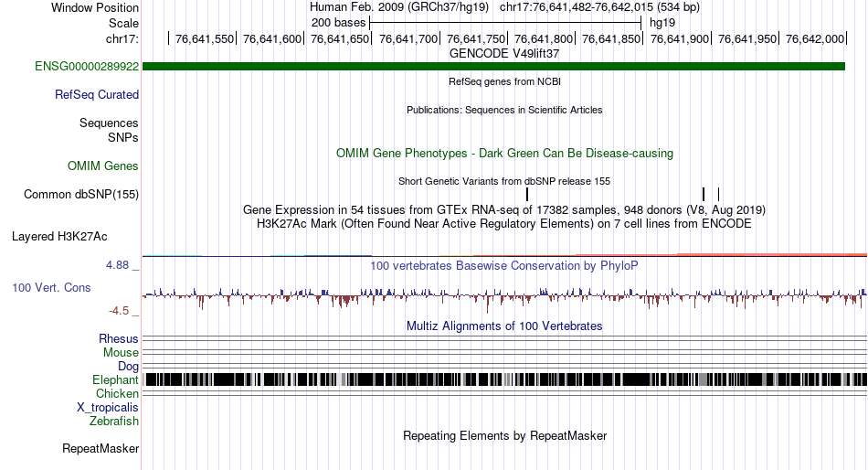868x470 pixels.
Task: Open the RefSeq Curated track label
Action: point(97,95)
